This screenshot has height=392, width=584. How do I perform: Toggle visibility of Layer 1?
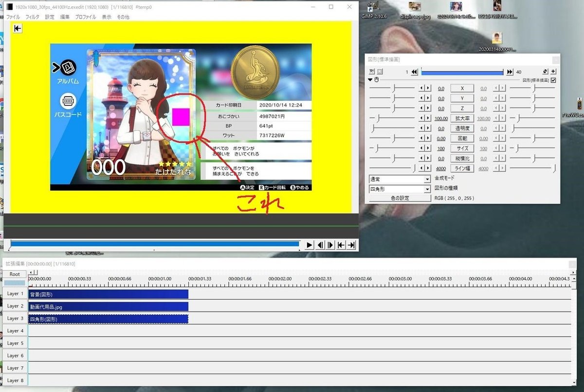tap(15, 294)
